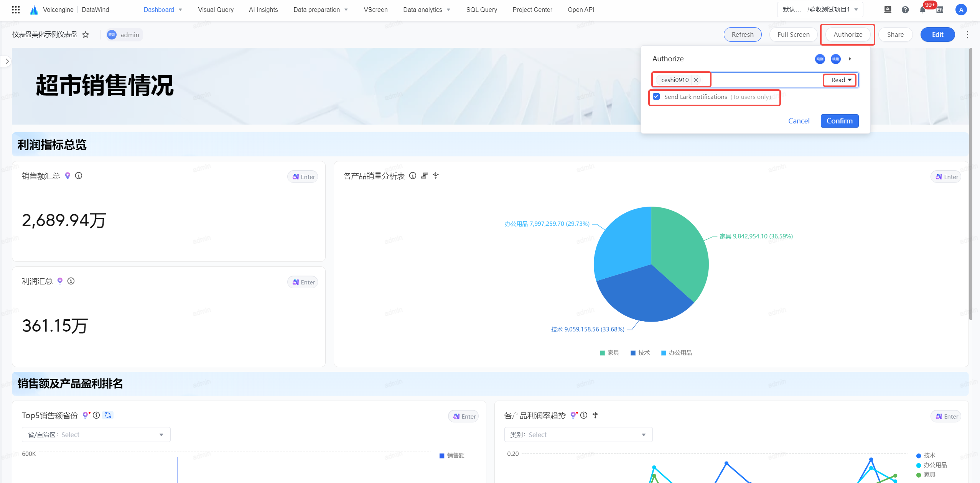The height and width of the screenshot is (483, 980).
Task: Click the second authorized user avatar in popup
Action: point(836,59)
